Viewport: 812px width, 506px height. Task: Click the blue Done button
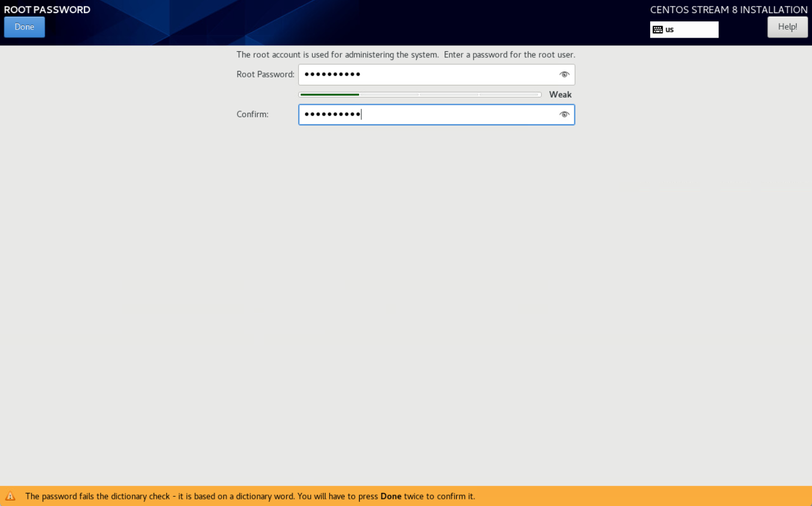pyautogui.click(x=25, y=27)
